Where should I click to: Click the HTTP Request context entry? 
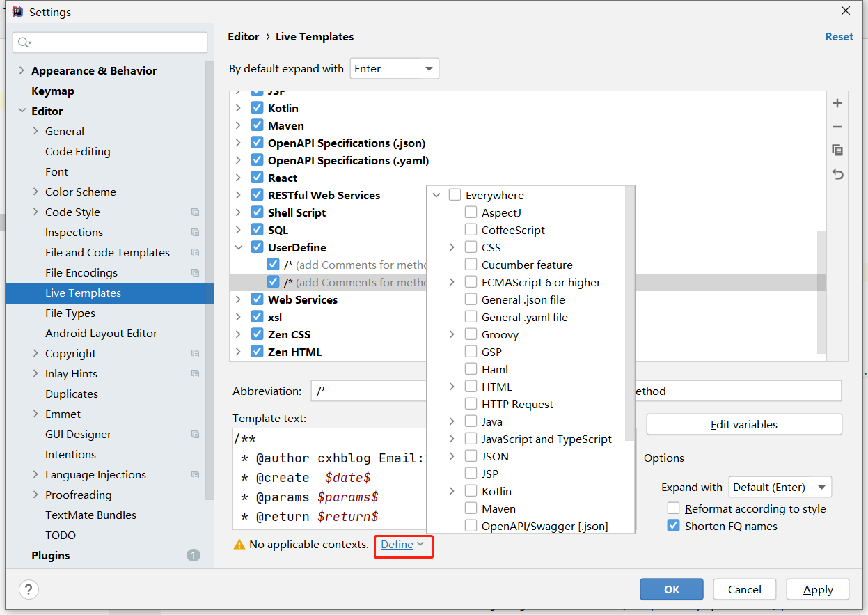[517, 404]
